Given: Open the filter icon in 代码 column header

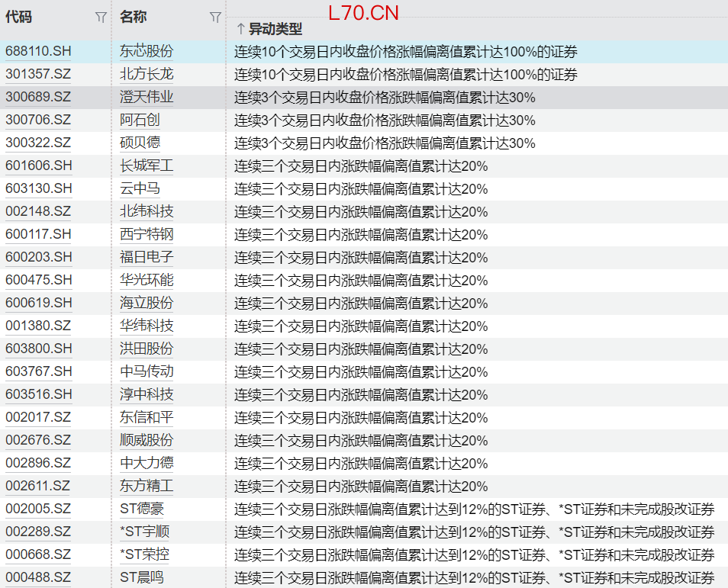Looking at the screenshot, I should click(101, 18).
